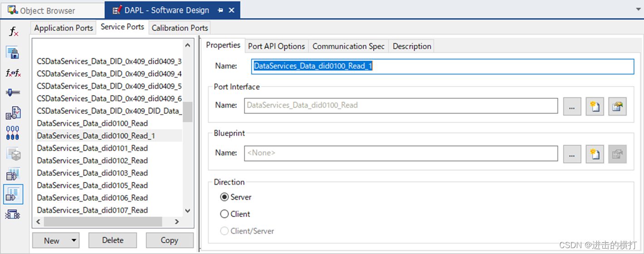Open port interface properties icon

pyautogui.click(x=617, y=107)
